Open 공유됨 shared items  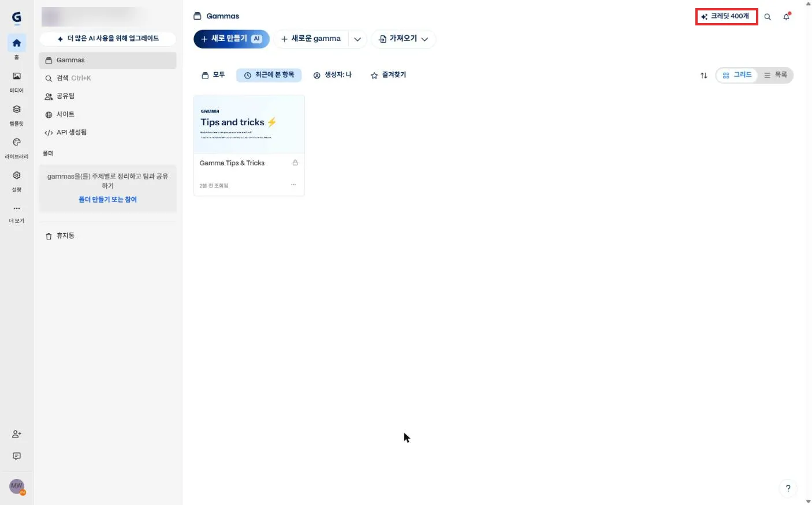coord(108,96)
